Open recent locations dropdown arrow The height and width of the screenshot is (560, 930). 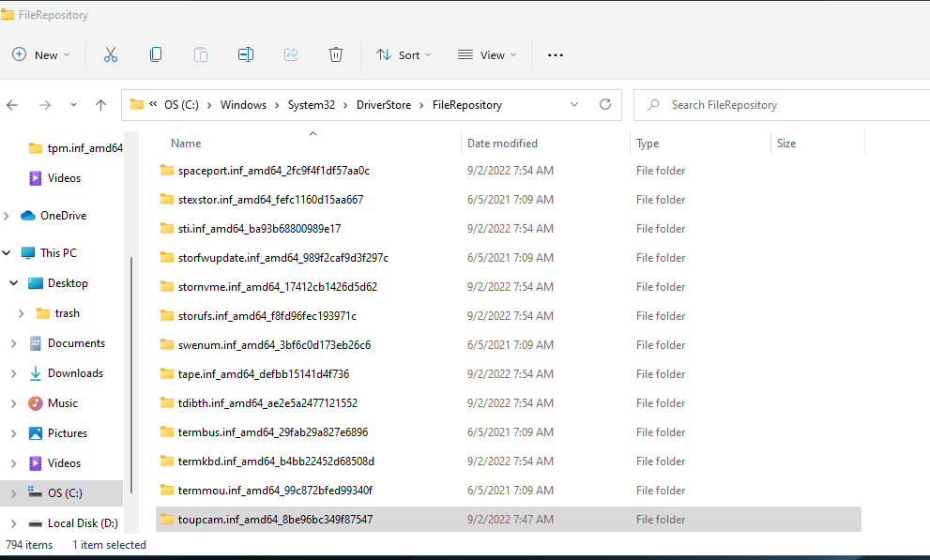[x=73, y=105]
